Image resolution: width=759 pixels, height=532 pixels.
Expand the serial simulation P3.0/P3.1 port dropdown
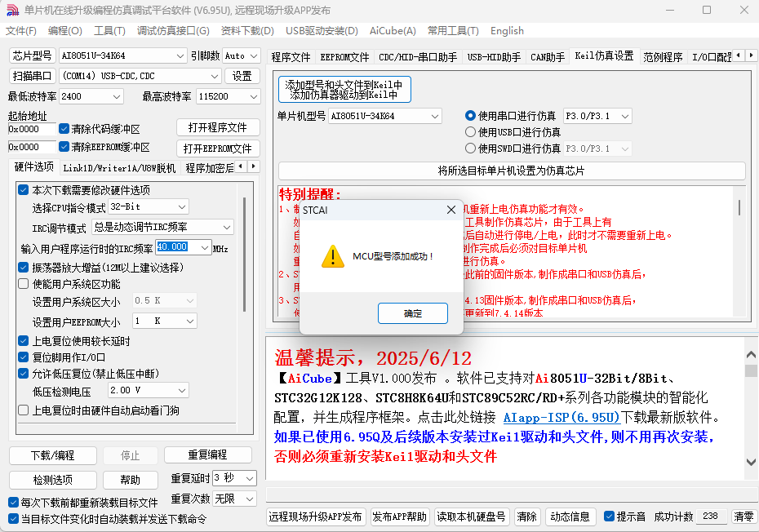pos(625,116)
